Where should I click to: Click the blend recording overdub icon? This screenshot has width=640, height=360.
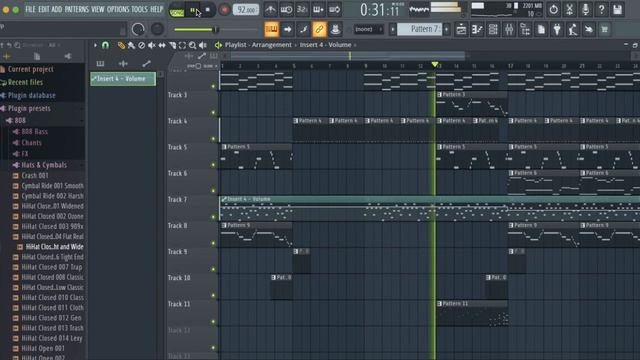pyautogui.click(x=318, y=9)
